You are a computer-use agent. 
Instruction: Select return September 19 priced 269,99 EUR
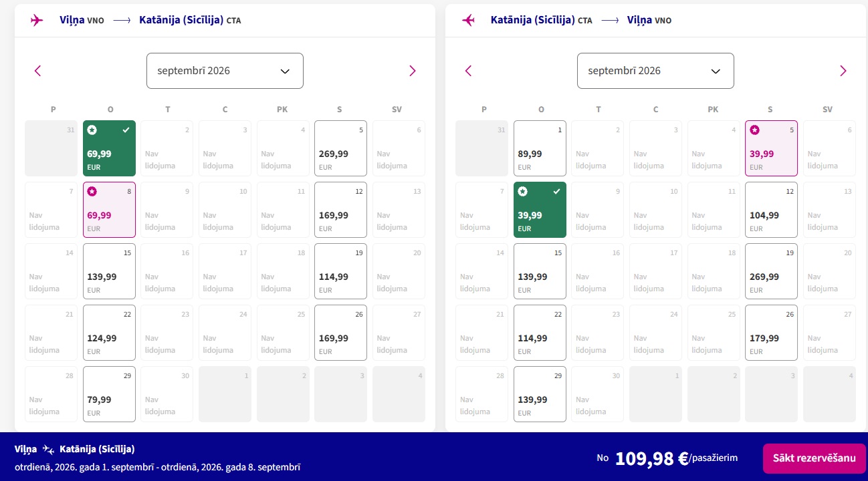point(771,271)
